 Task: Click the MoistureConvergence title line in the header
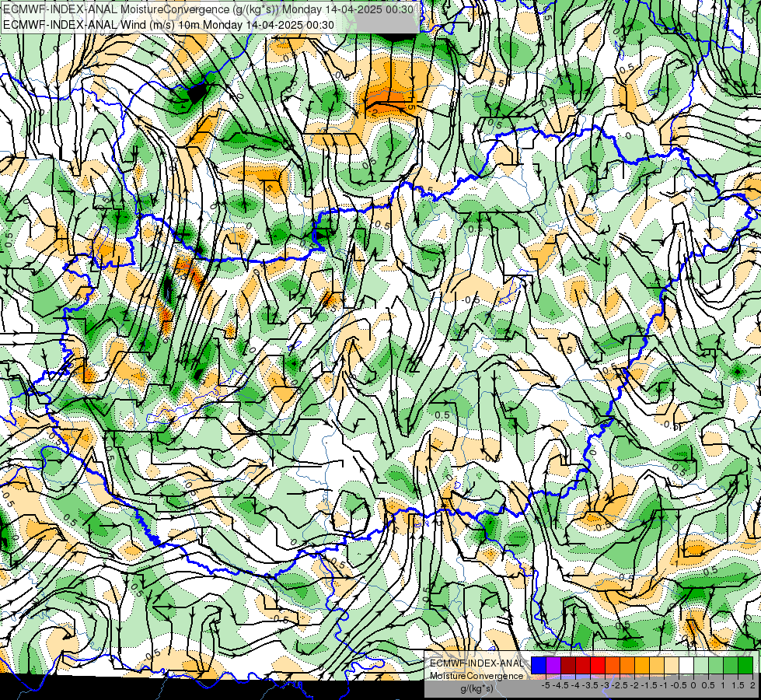(x=208, y=9)
